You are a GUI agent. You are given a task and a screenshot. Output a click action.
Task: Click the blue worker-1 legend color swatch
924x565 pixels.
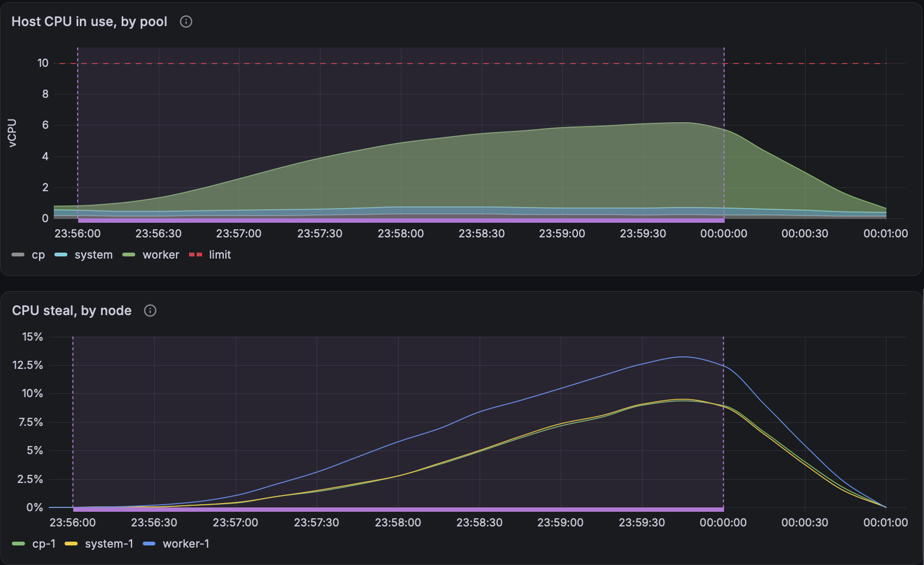[x=149, y=544]
